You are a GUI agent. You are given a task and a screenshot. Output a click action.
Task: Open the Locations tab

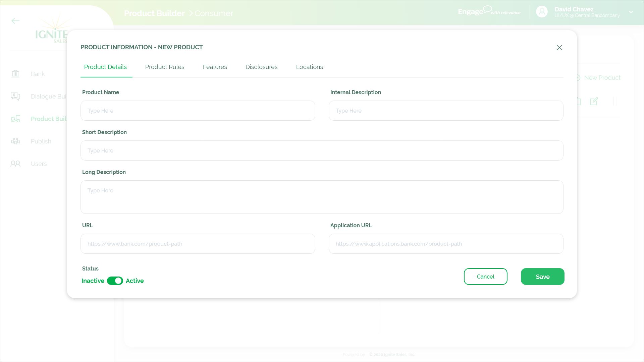(x=309, y=67)
